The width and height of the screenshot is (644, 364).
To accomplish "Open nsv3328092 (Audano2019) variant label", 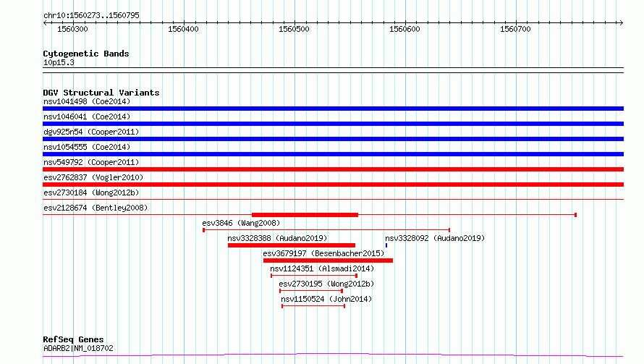I will [x=435, y=238].
